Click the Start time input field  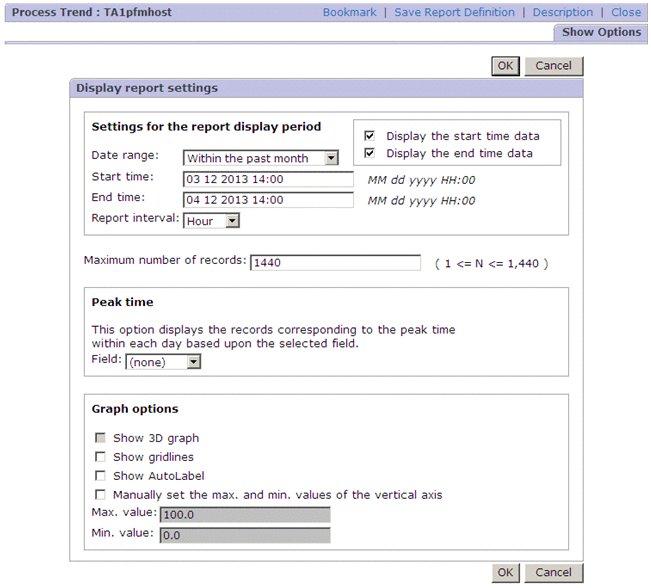268,179
